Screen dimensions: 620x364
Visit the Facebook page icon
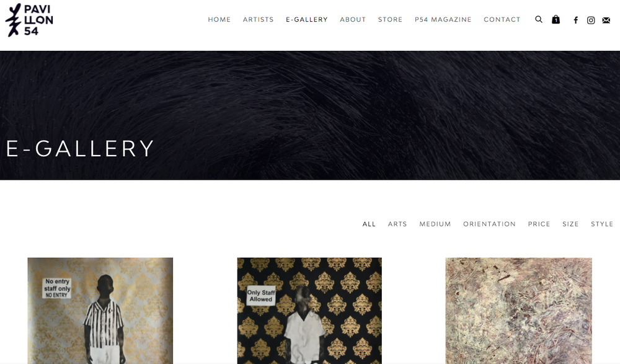576,20
